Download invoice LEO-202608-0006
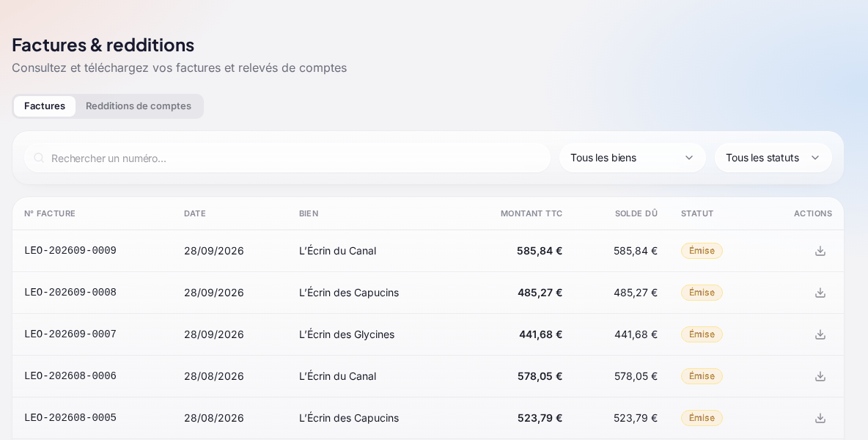 pyautogui.click(x=820, y=376)
